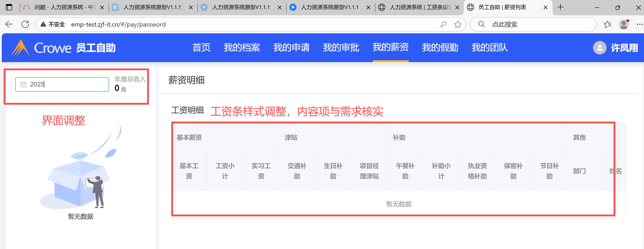Open the favorites list icon
Screen dimensions: 644x249
(x=607, y=24)
